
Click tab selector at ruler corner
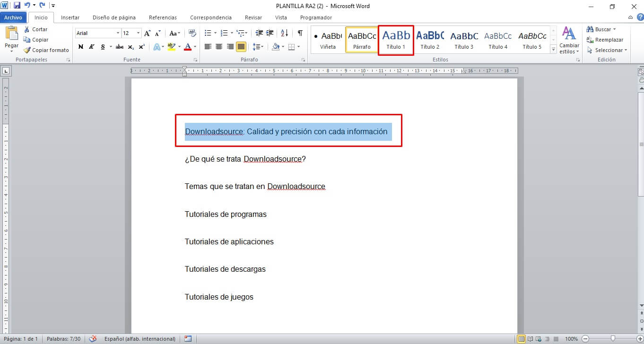coord(6,71)
